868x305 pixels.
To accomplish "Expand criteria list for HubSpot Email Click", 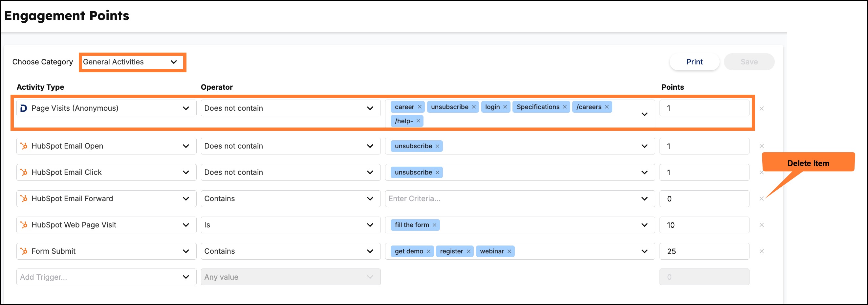I will tap(644, 173).
